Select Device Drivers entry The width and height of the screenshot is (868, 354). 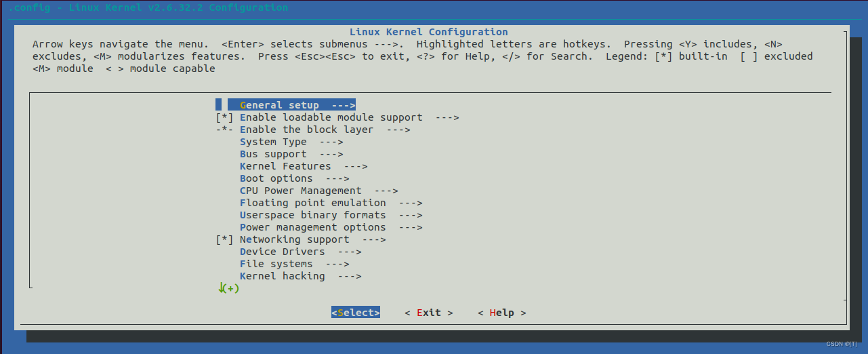pos(301,252)
